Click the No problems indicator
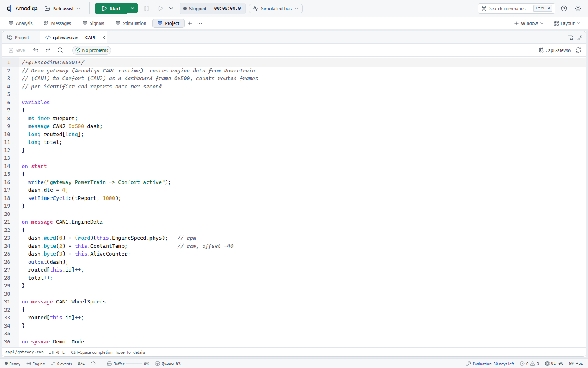Viewport: 588px width, 368px height. coord(92,50)
